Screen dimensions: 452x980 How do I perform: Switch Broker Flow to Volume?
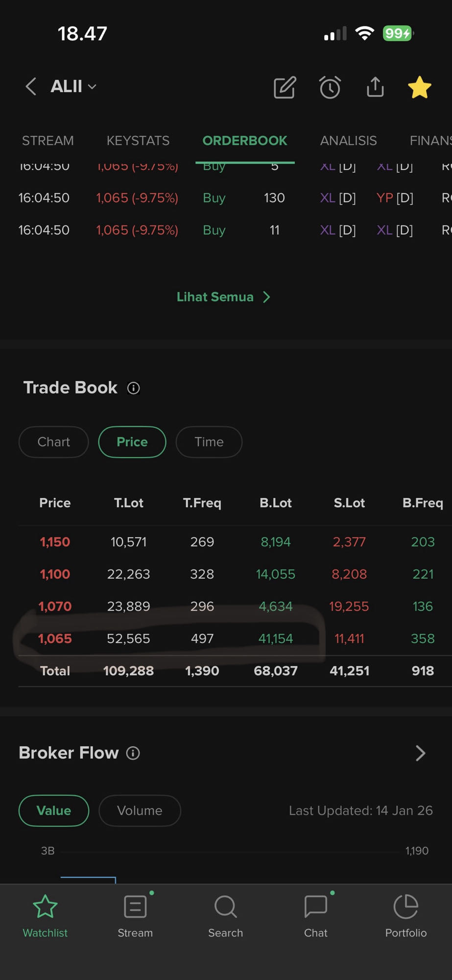click(140, 810)
